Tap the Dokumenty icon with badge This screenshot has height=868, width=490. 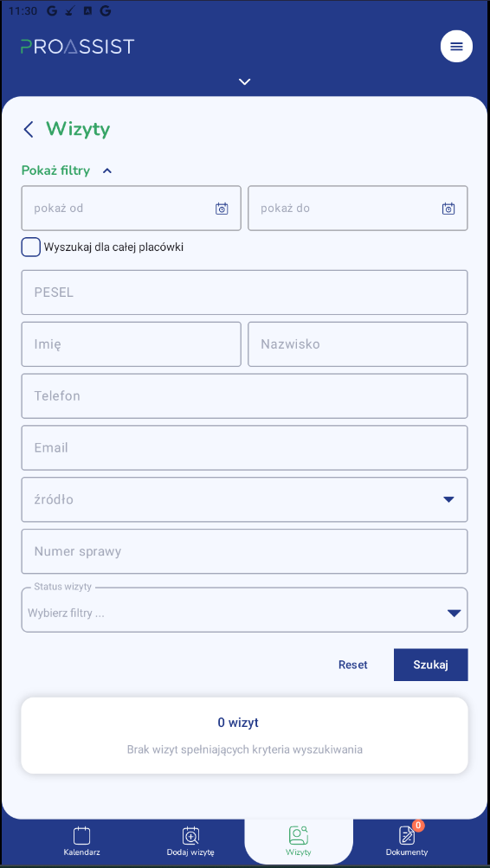(x=408, y=835)
